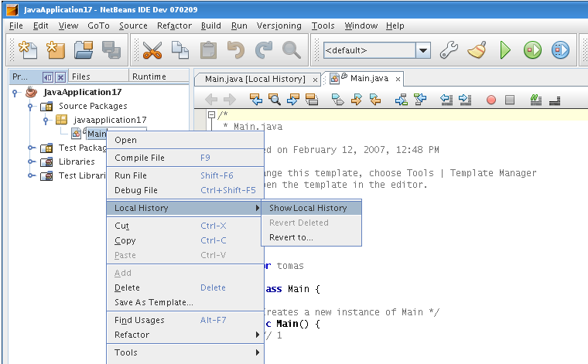588x364 pixels.
Task: Open the Refactor menu in menu bar
Action: click(x=174, y=26)
